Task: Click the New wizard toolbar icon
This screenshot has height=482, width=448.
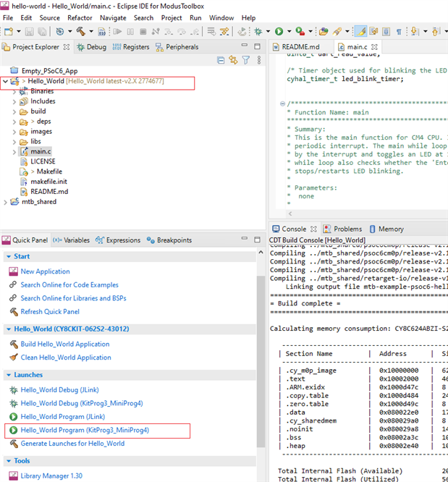Action: point(9,31)
